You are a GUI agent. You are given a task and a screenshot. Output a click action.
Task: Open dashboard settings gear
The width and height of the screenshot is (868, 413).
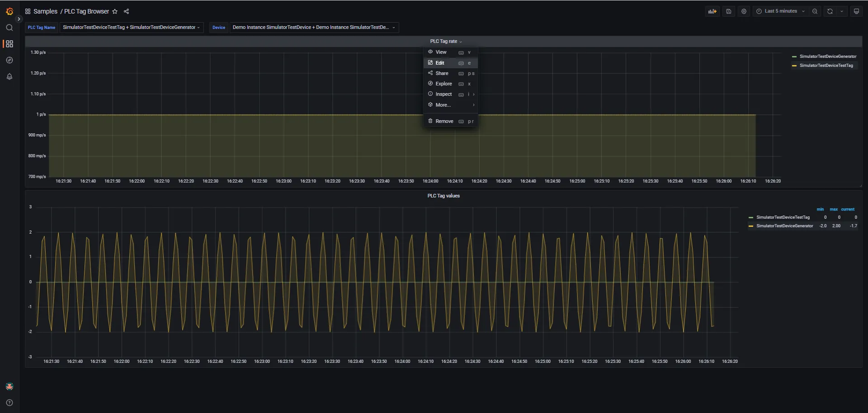coord(744,11)
